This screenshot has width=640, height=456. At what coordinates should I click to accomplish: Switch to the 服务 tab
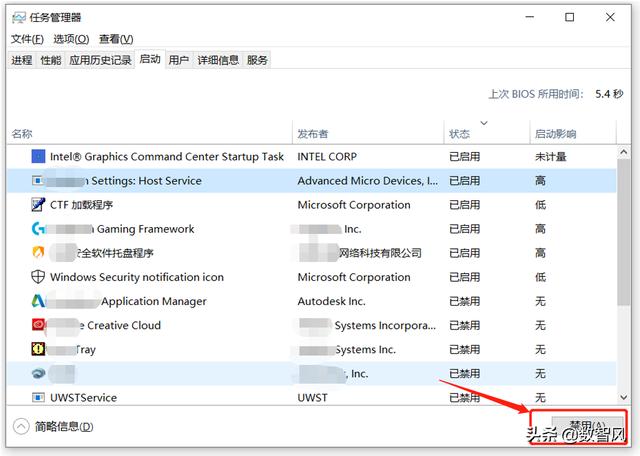point(257,60)
